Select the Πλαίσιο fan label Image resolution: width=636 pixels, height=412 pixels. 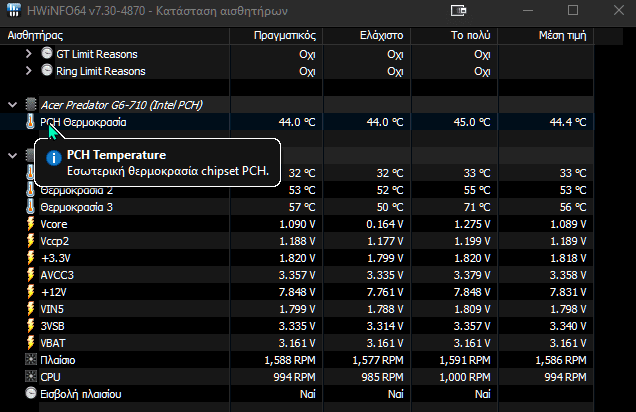point(58,360)
